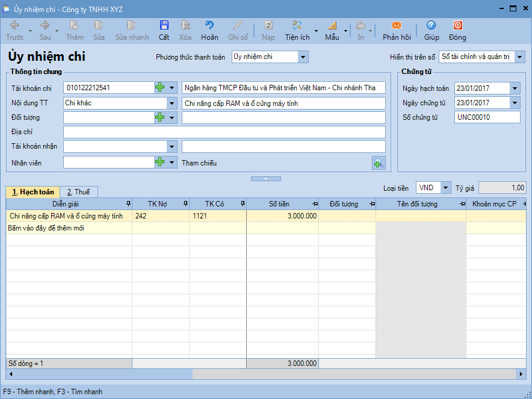Click the Số chứng từ input field

pos(487,117)
